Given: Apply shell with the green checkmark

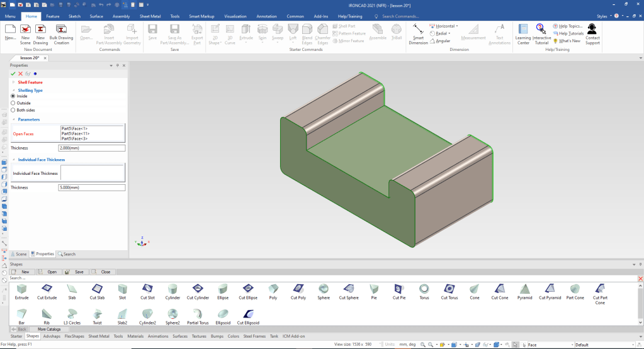Looking at the screenshot, I should click(13, 74).
